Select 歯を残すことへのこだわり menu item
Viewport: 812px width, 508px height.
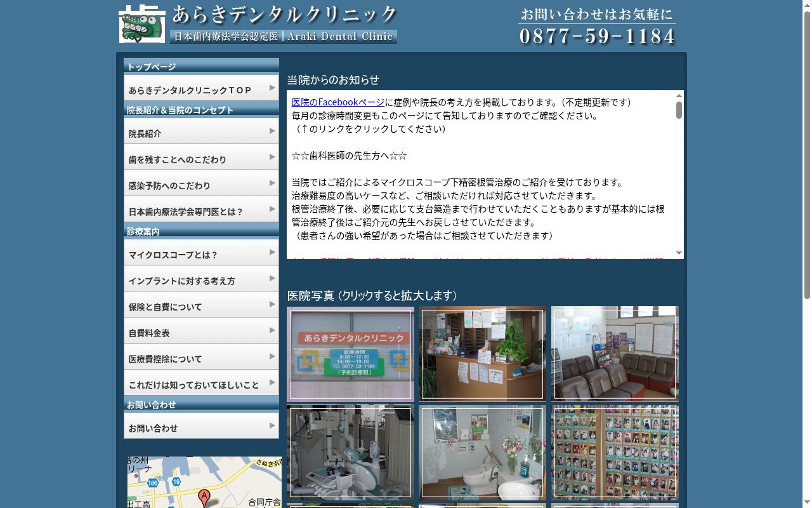[201, 157]
